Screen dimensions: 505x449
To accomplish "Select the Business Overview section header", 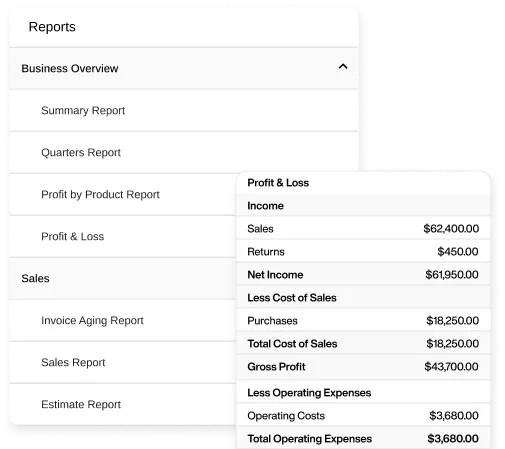I will [x=184, y=68].
